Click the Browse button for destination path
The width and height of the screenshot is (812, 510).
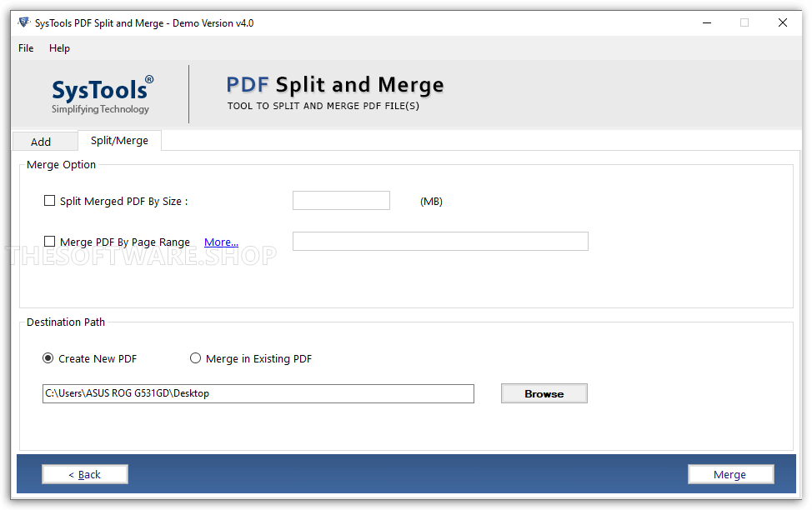tap(544, 392)
